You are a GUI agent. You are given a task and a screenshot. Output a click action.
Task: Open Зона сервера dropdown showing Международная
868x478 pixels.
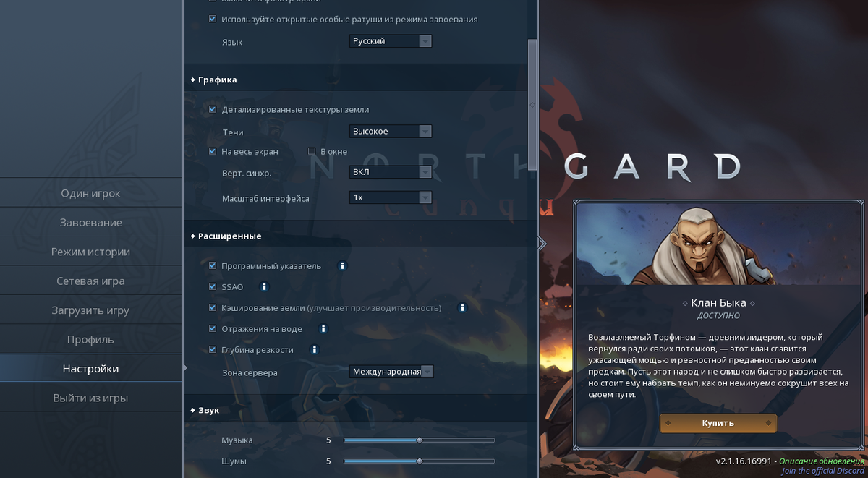pos(391,372)
